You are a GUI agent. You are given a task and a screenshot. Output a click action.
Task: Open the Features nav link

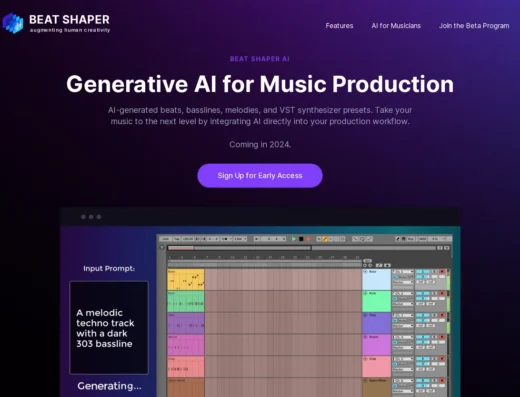339,26
